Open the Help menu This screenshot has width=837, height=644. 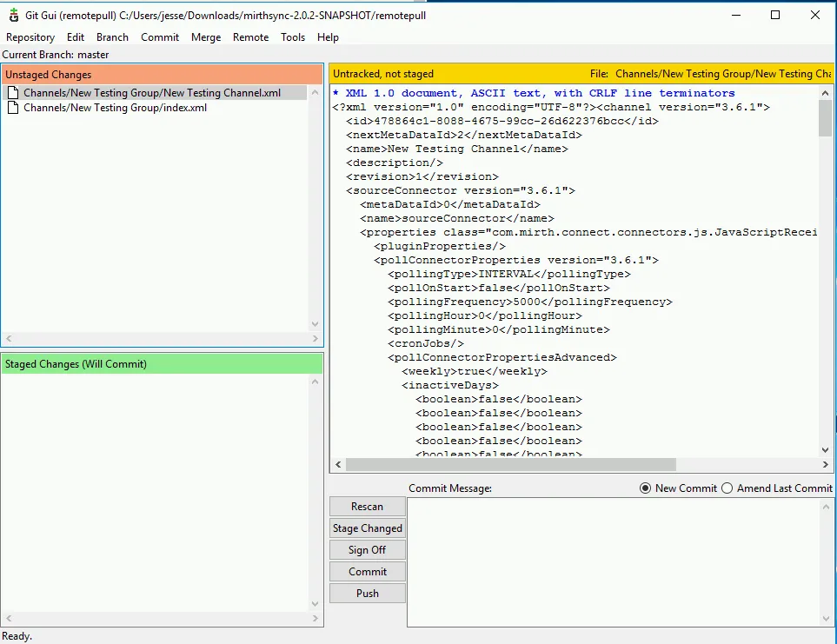coord(328,37)
